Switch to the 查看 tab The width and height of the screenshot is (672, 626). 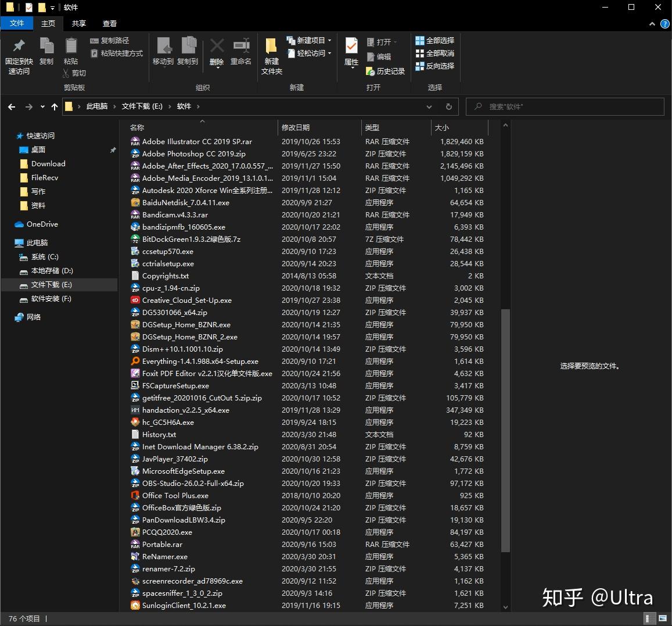click(110, 24)
